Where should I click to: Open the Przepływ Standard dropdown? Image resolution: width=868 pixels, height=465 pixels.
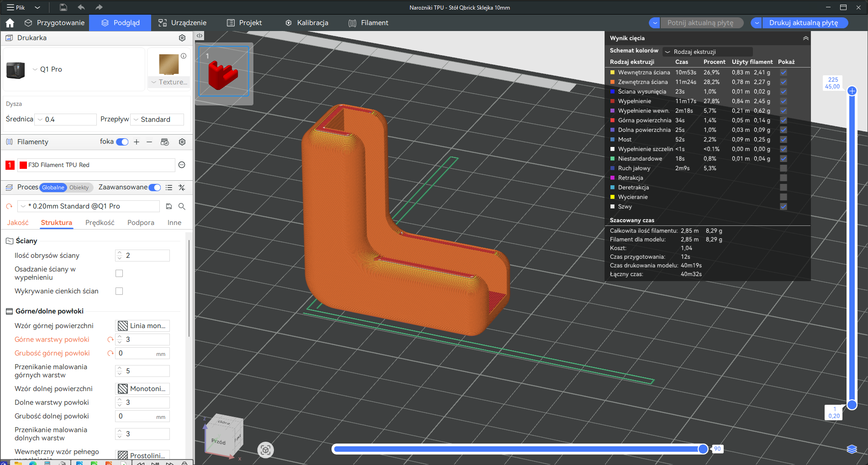click(x=157, y=120)
